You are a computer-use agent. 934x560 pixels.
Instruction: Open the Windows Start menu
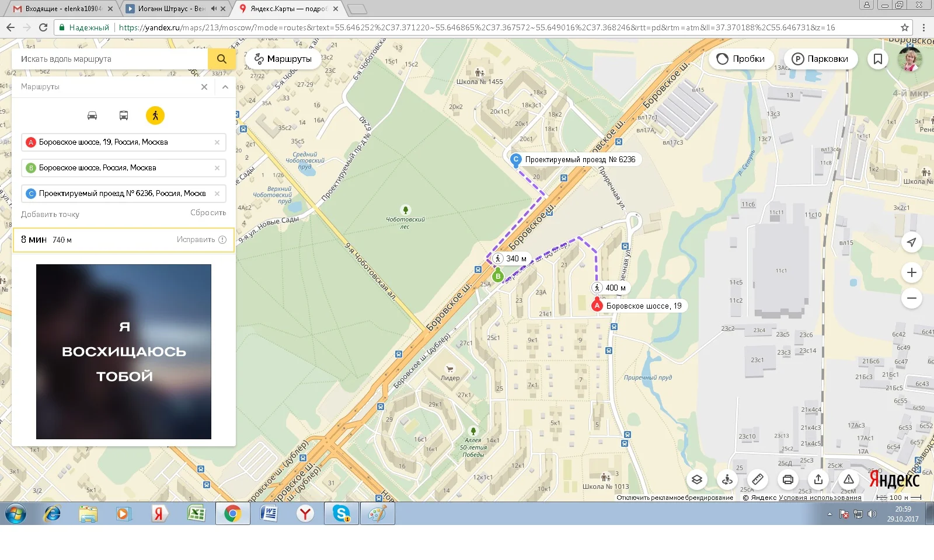click(16, 514)
